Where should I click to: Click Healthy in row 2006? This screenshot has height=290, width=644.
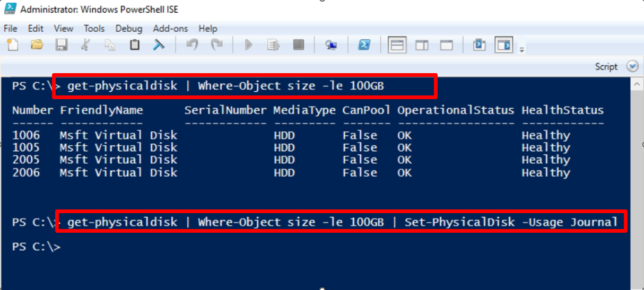546,172
